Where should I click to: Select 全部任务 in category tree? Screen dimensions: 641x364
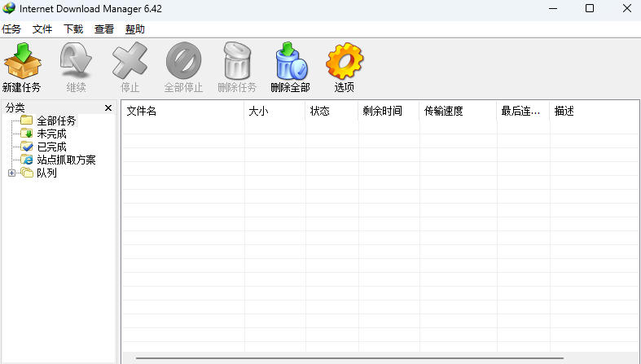point(56,121)
